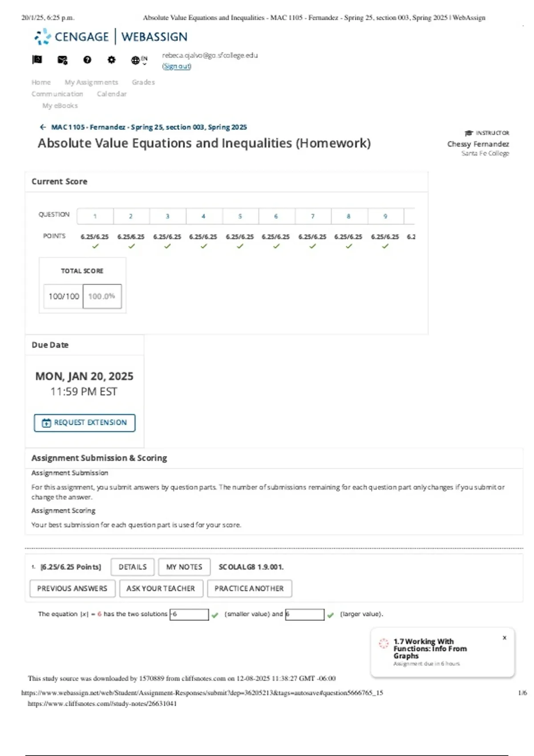534x756 pixels.
Task: Open My Notes for question 1
Action: click(184, 567)
